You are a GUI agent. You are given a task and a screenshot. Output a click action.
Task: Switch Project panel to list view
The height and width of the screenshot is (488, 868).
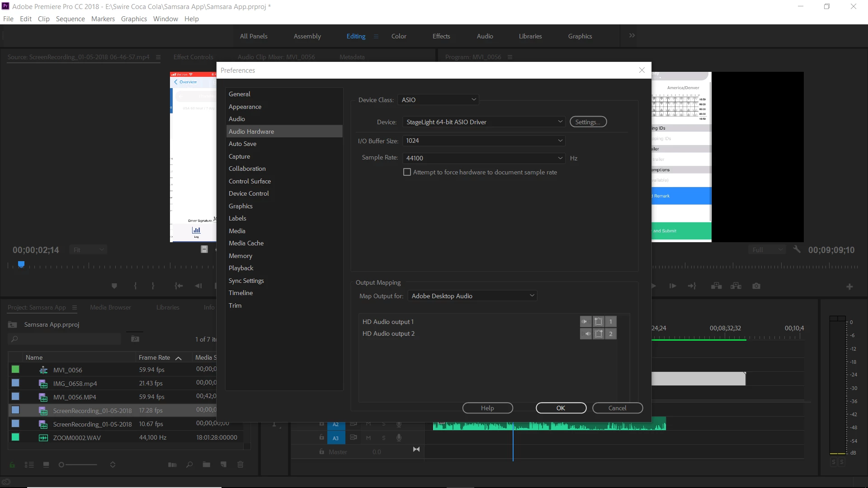tap(29, 465)
